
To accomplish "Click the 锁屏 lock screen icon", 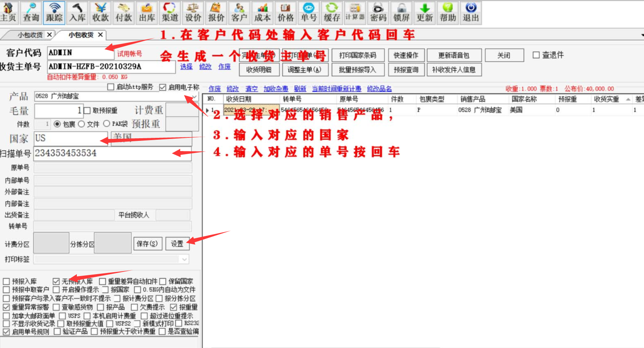I will [401, 12].
